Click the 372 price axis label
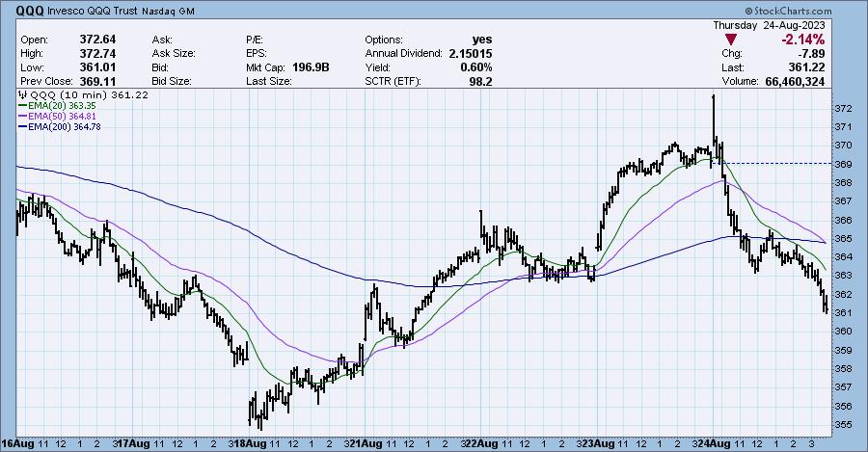Image resolution: width=868 pixels, height=452 pixels. click(843, 109)
